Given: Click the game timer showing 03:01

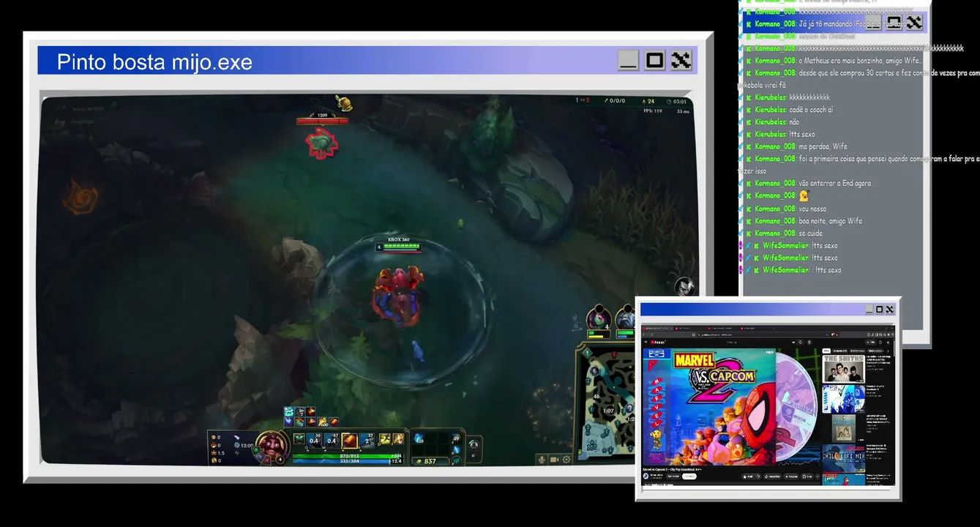Looking at the screenshot, I should (x=678, y=102).
